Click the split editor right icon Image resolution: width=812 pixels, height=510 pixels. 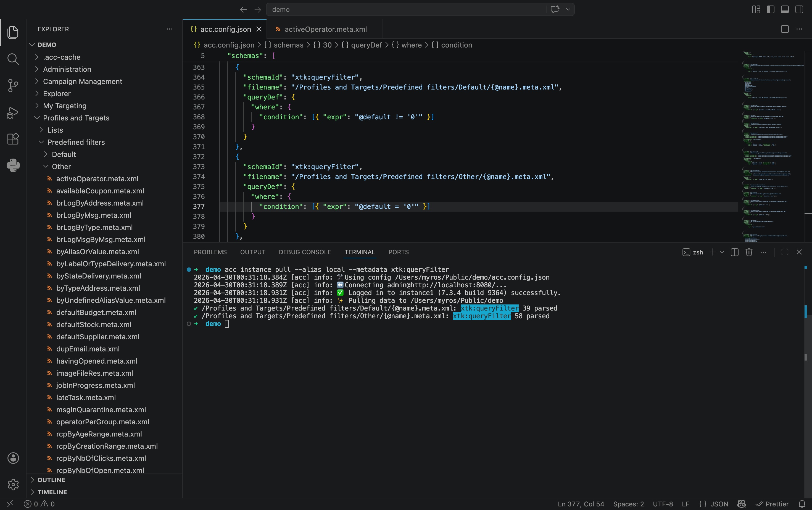click(x=785, y=29)
